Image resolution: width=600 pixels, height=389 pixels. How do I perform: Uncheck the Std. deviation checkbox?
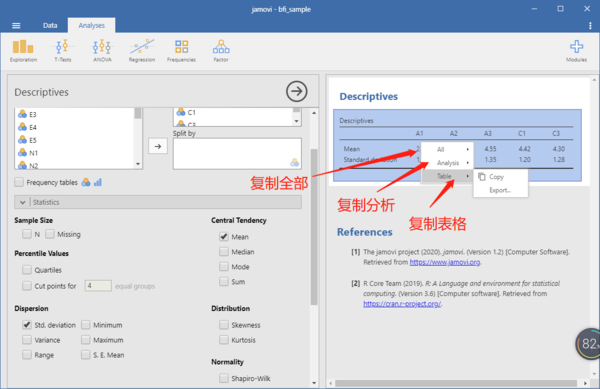(27, 325)
